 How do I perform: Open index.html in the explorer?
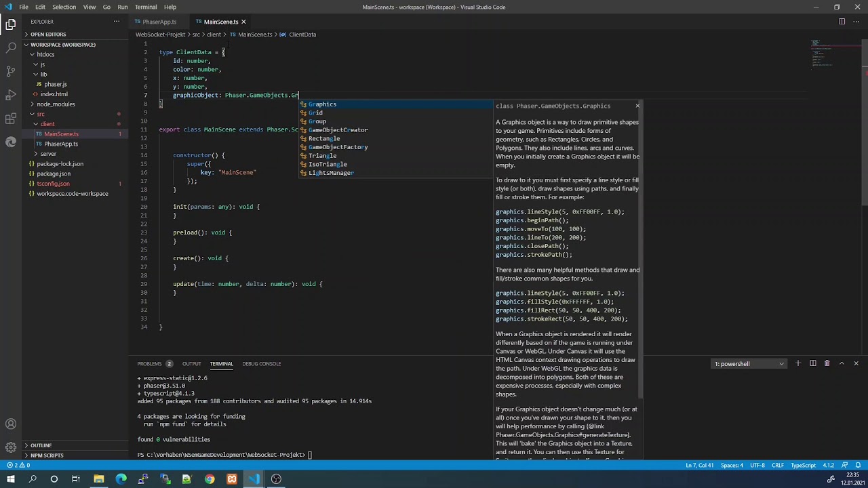tap(54, 94)
